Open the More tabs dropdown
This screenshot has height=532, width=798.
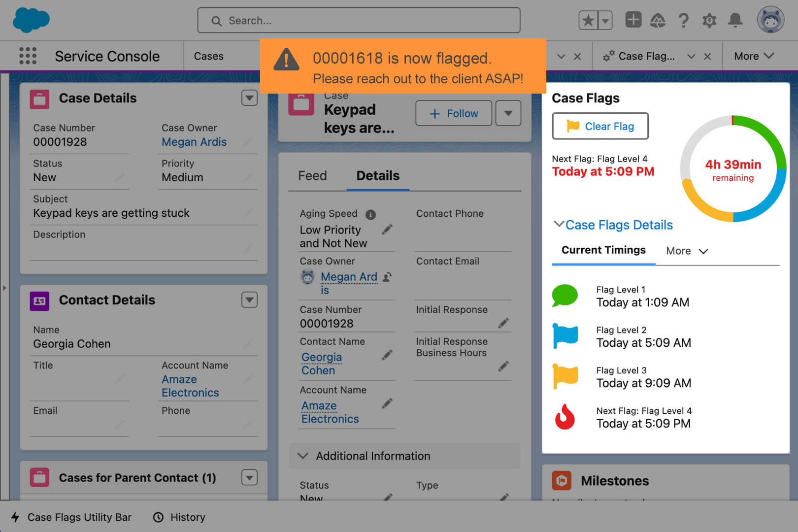[753, 56]
